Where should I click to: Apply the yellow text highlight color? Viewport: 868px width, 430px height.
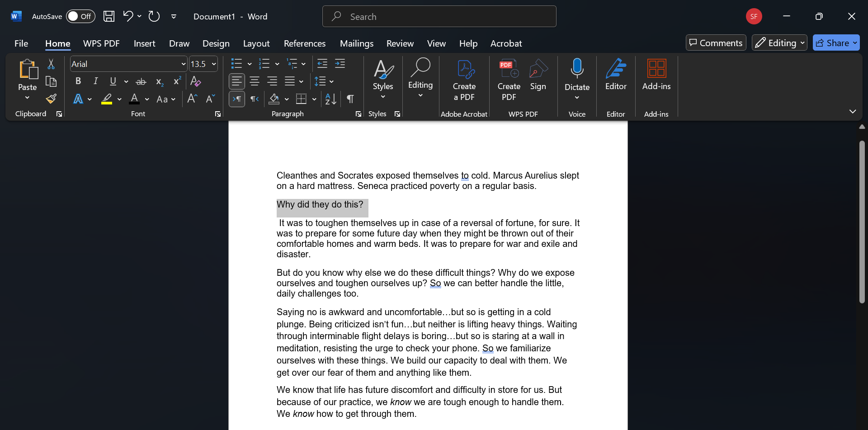(107, 99)
